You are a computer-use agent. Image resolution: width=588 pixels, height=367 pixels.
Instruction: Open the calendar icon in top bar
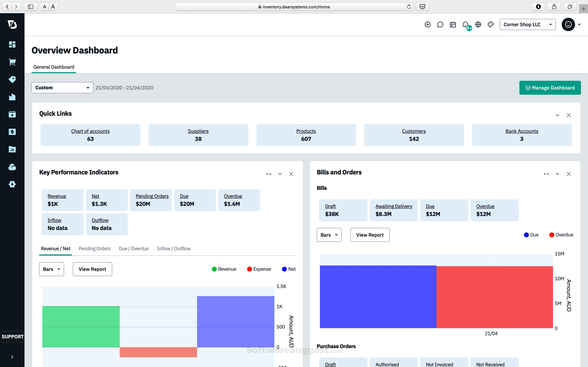453,24
